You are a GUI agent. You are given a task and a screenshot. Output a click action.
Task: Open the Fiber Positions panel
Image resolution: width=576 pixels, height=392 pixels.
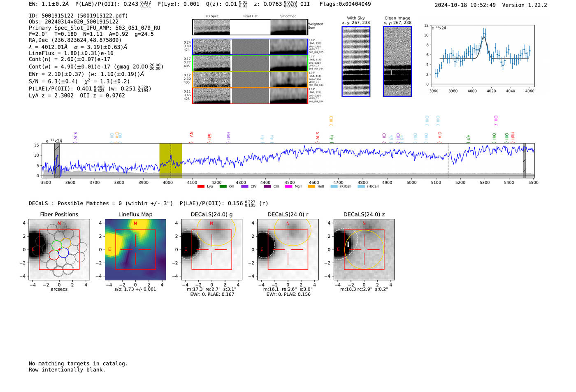[59, 250]
